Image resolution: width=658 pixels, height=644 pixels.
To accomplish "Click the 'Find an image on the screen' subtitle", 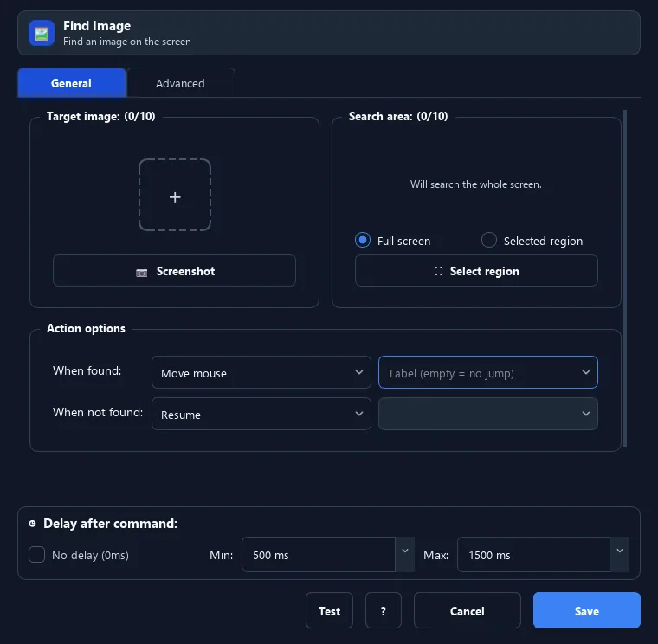I will pyautogui.click(x=127, y=42).
